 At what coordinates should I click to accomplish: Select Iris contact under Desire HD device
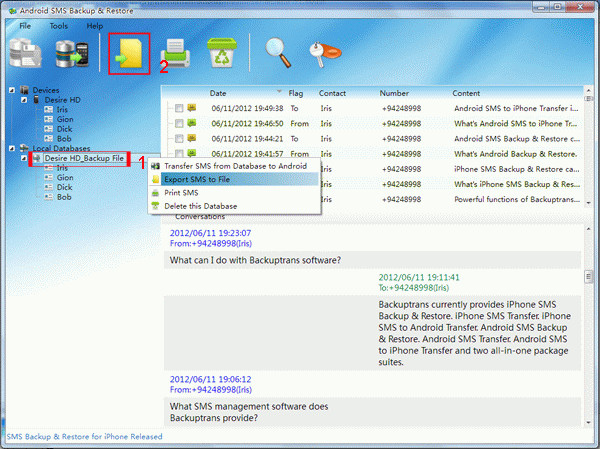[62, 109]
